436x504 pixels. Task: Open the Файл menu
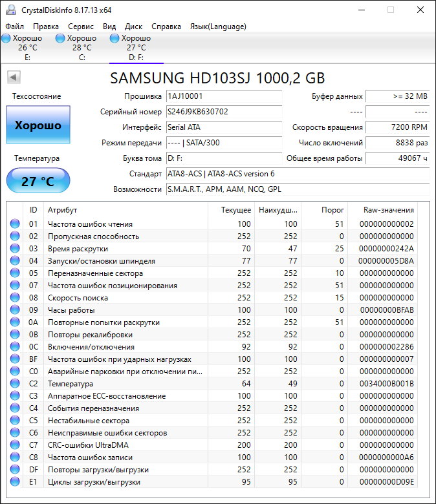point(14,26)
